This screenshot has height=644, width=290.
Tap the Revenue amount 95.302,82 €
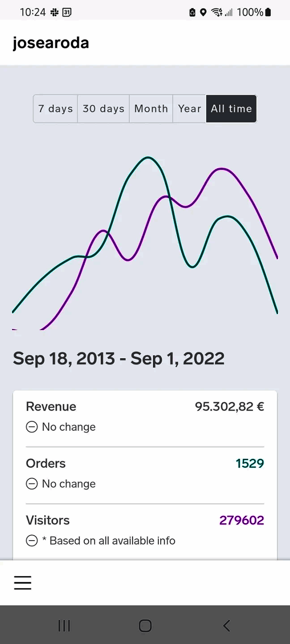tap(230, 407)
